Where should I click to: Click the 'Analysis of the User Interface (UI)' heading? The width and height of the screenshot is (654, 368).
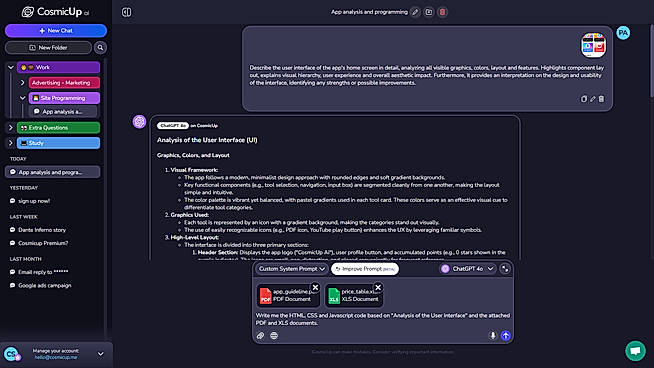point(207,140)
